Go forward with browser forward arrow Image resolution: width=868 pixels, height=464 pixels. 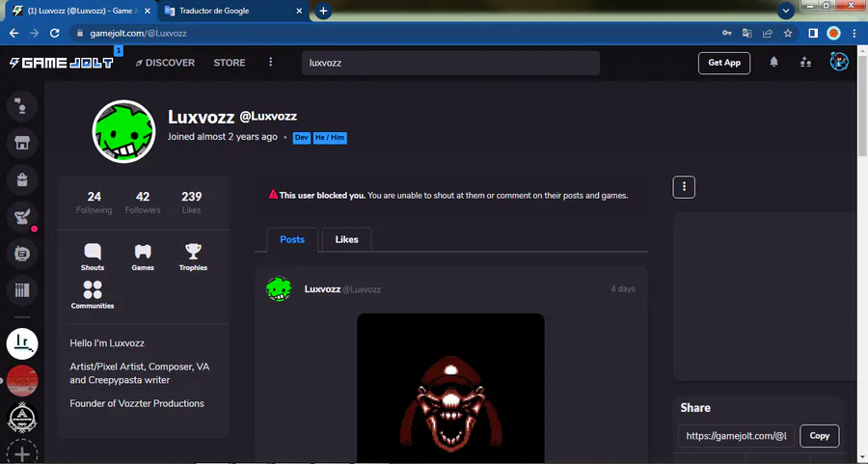click(35, 33)
